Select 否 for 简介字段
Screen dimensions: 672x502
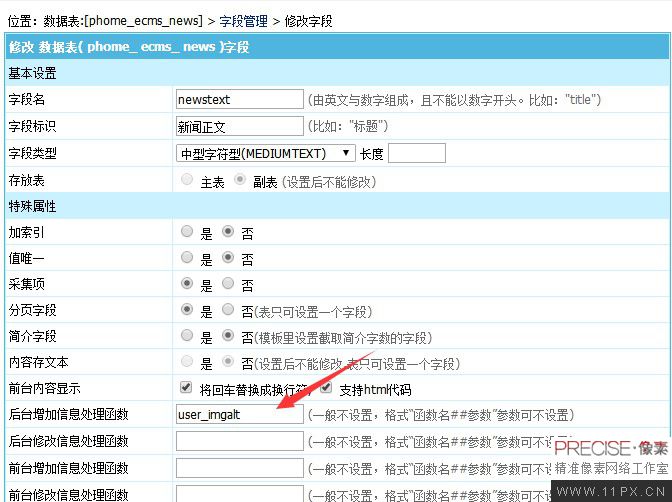coord(228,336)
